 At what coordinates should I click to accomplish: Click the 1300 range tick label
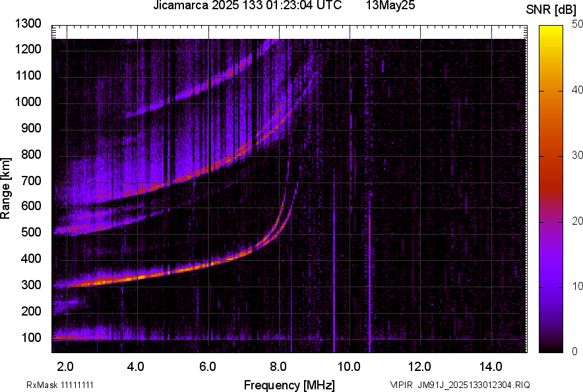coord(28,24)
